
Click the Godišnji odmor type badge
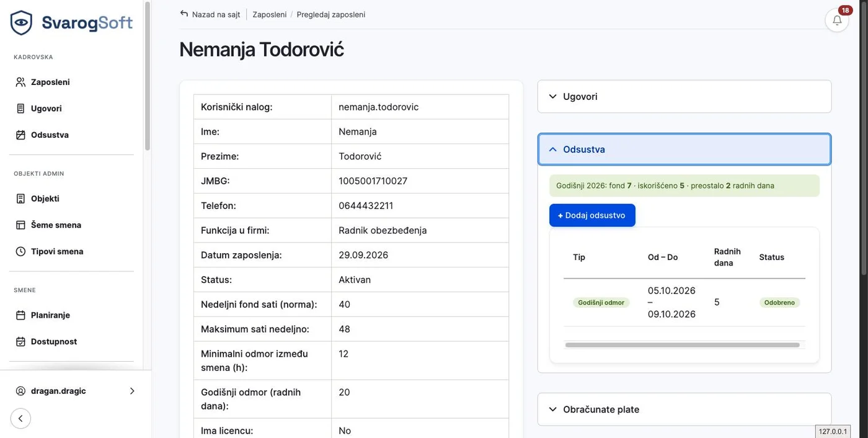601,303
